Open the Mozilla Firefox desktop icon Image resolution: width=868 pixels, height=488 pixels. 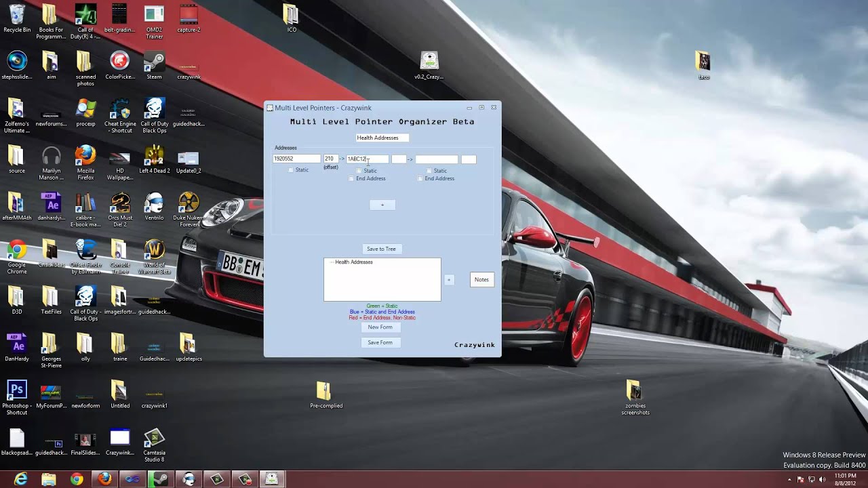(x=85, y=163)
